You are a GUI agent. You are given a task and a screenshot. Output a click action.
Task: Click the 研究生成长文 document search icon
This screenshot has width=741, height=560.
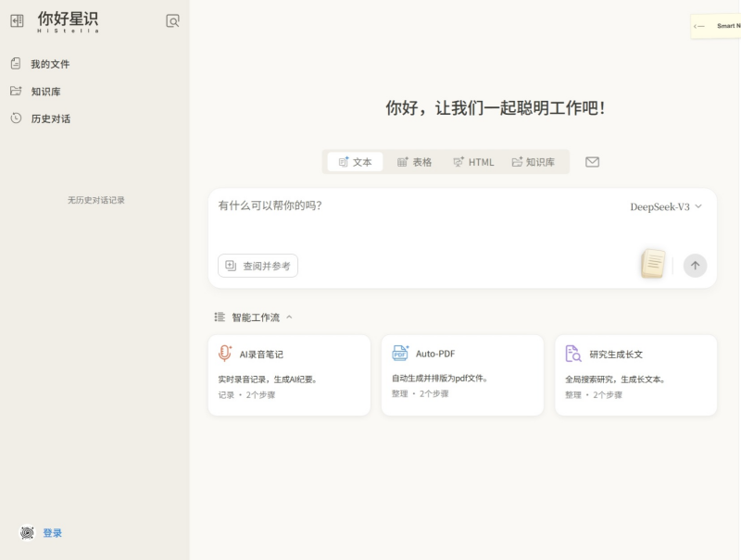[573, 354]
